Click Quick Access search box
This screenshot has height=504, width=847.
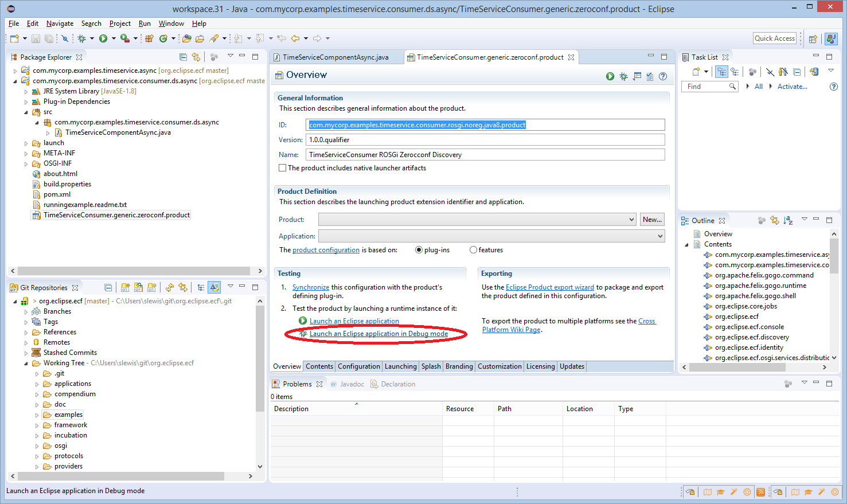(x=775, y=38)
